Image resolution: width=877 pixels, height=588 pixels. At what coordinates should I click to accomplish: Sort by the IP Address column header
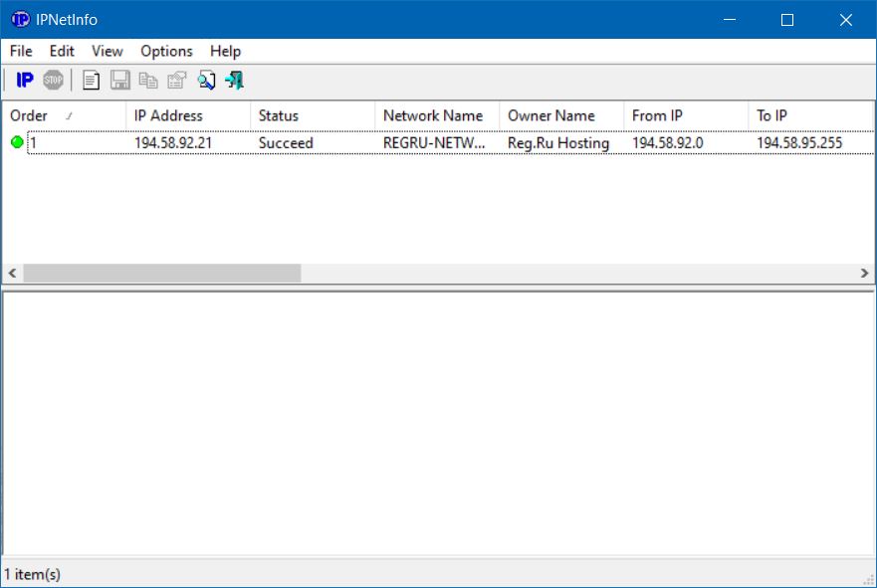188,115
